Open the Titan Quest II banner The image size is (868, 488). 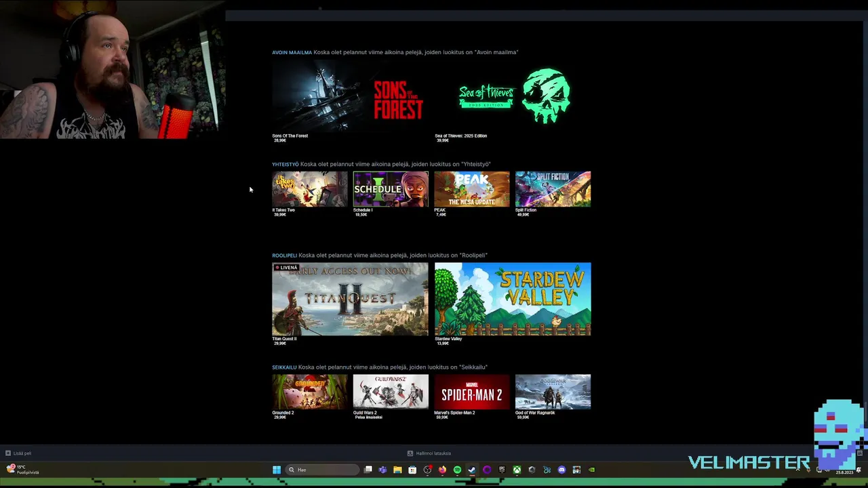350,299
